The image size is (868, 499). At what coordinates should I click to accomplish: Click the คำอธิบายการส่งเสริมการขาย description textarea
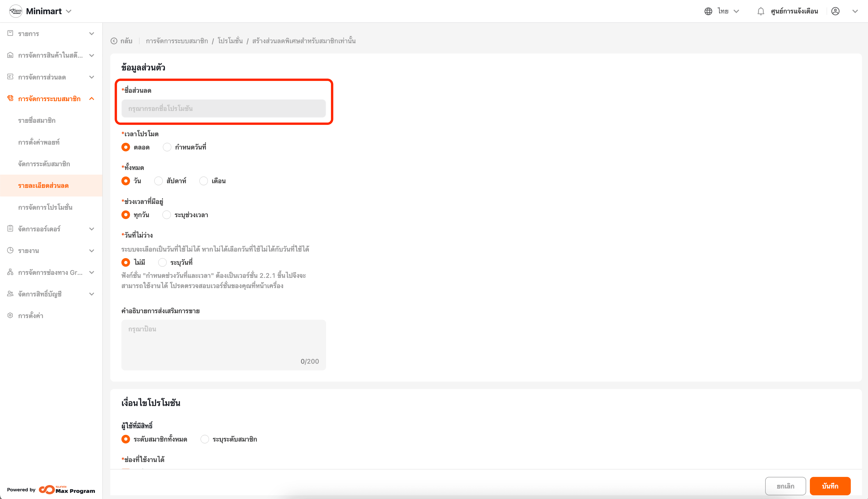click(x=224, y=344)
